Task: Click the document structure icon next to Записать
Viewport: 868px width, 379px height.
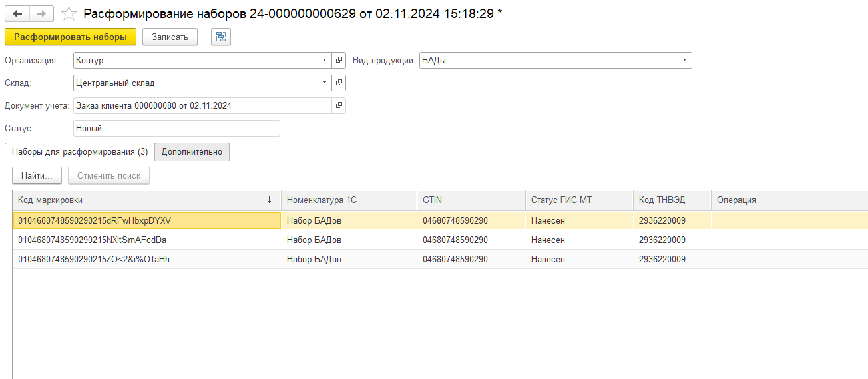Action: click(x=220, y=37)
